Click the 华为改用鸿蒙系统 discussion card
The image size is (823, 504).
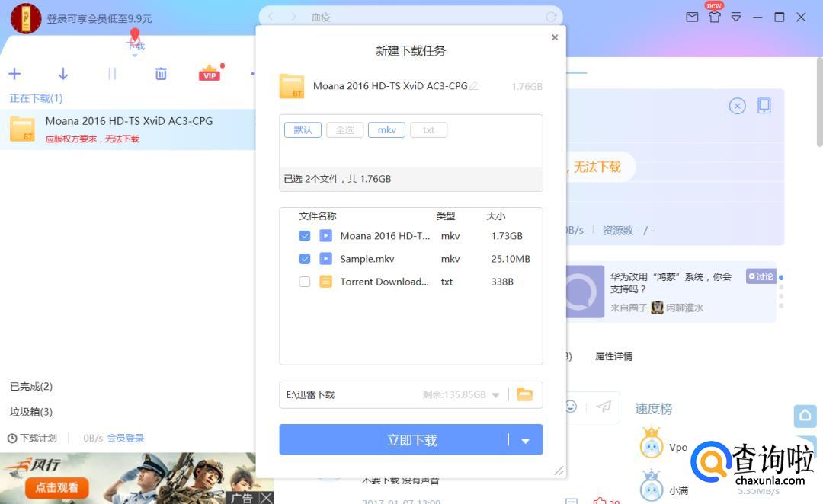click(671, 292)
